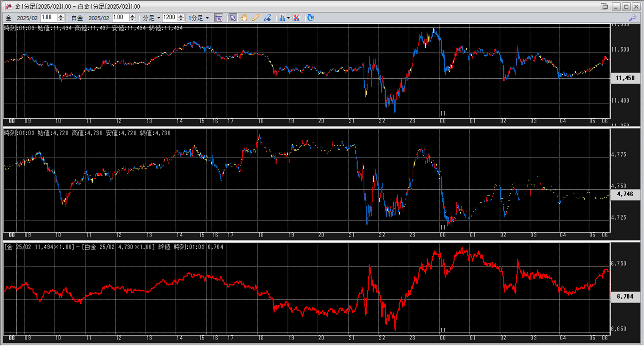The width and height of the screenshot is (644, 346).
Task: Click the blue refresh reload icon
Action: pyautogui.click(x=310, y=18)
